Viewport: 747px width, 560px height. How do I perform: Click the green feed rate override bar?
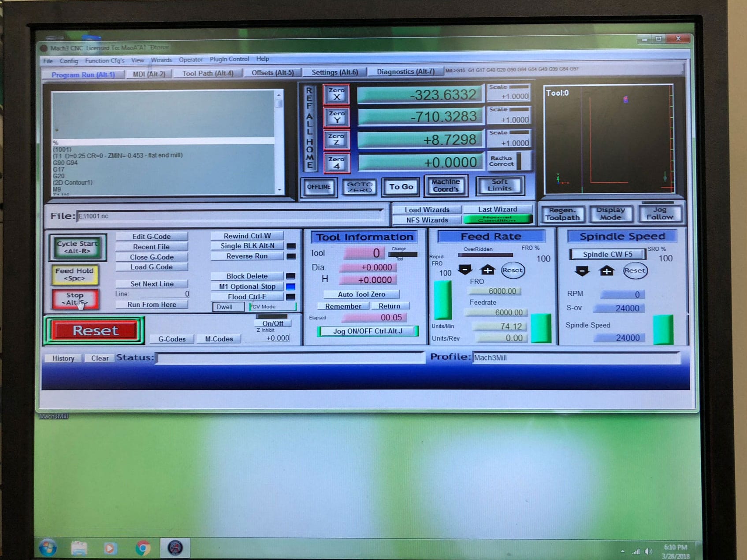pos(443,300)
